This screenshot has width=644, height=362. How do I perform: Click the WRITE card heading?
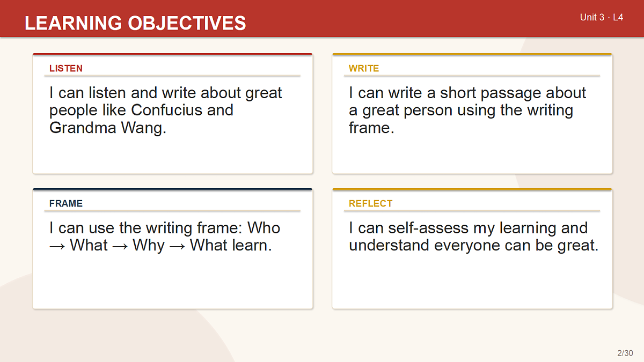(x=364, y=68)
